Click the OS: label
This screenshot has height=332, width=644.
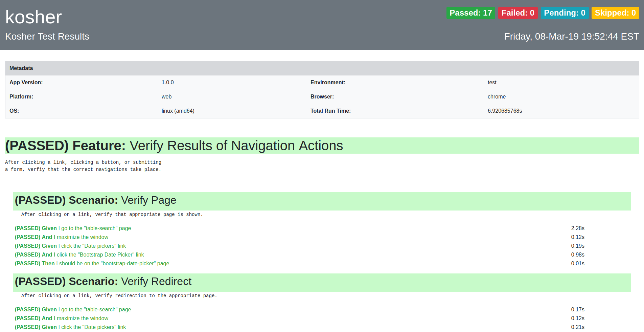tap(14, 111)
